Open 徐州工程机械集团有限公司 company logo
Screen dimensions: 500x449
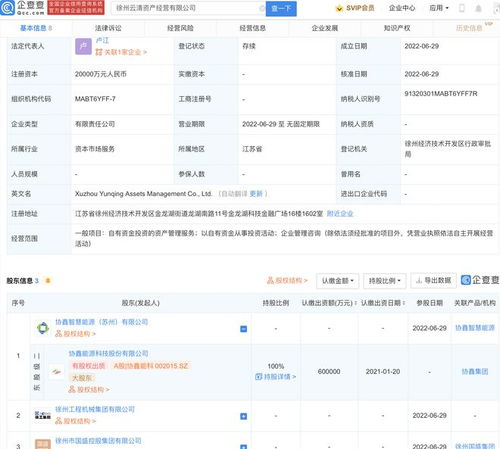(x=43, y=415)
